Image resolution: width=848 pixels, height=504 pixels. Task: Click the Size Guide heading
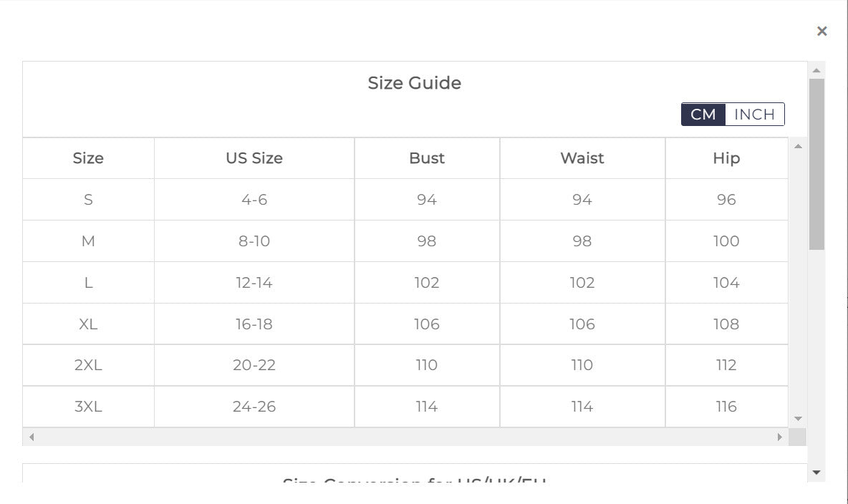[414, 83]
